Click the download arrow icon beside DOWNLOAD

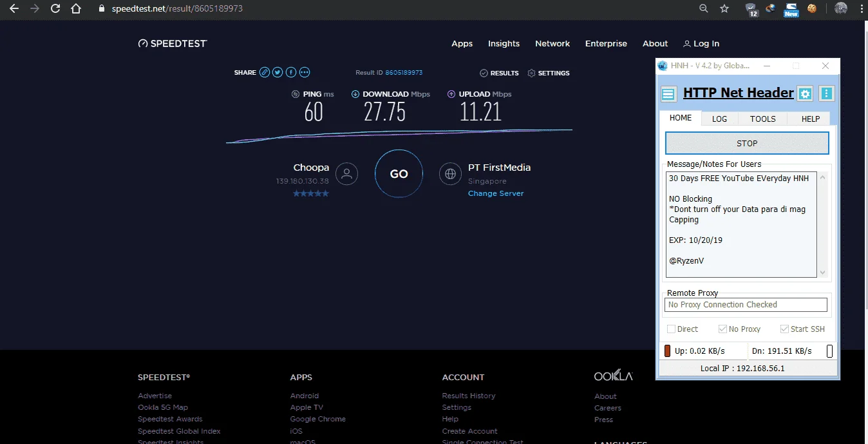(355, 94)
